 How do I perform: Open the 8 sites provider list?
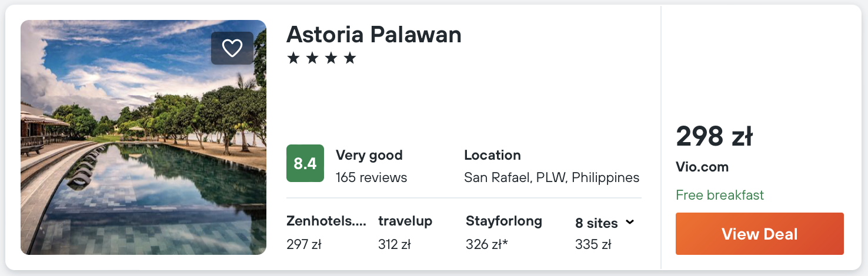[596, 223]
